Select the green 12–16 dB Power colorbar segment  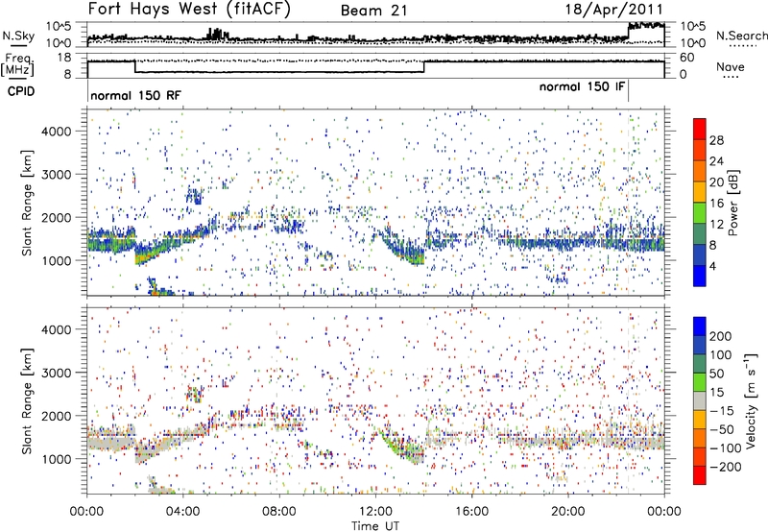(x=700, y=212)
